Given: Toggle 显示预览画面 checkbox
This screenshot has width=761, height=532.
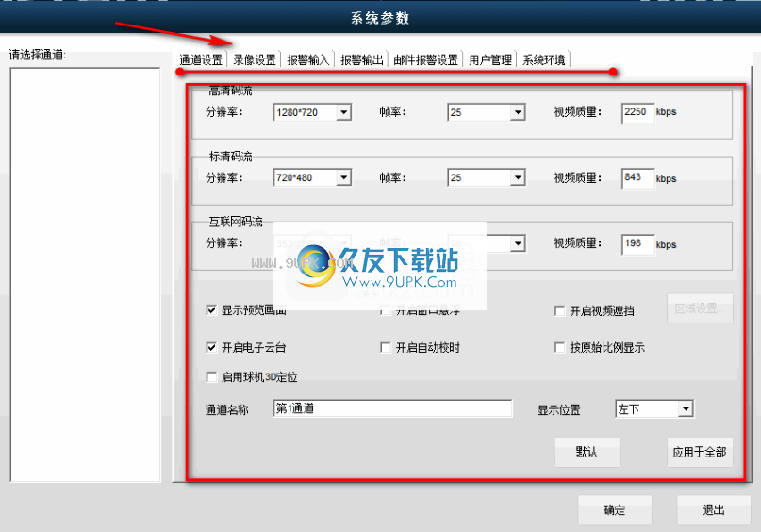Looking at the screenshot, I should 211,310.
